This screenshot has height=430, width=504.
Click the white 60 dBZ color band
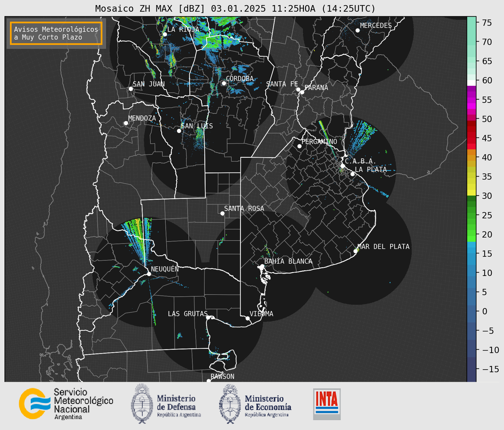point(471,83)
